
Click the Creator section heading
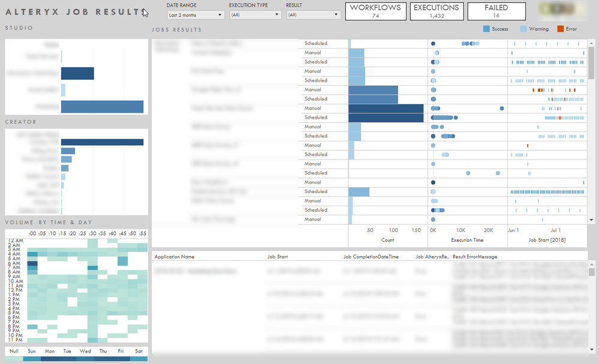coord(20,122)
